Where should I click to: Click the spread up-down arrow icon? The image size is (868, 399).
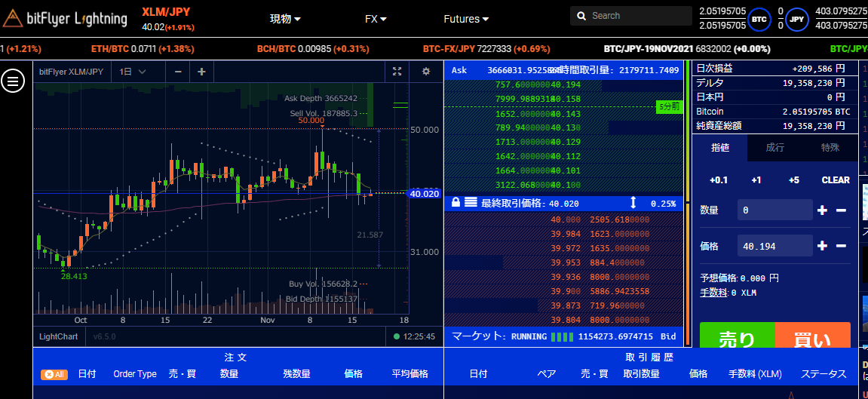[x=633, y=203]
